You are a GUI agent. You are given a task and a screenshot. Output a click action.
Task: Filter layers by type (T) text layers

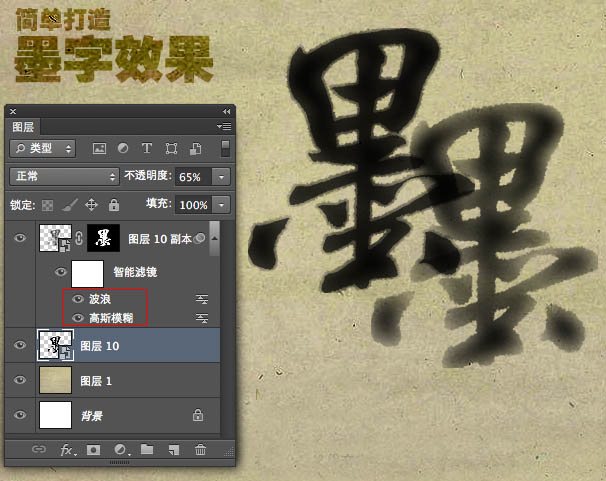click(147, 148)
